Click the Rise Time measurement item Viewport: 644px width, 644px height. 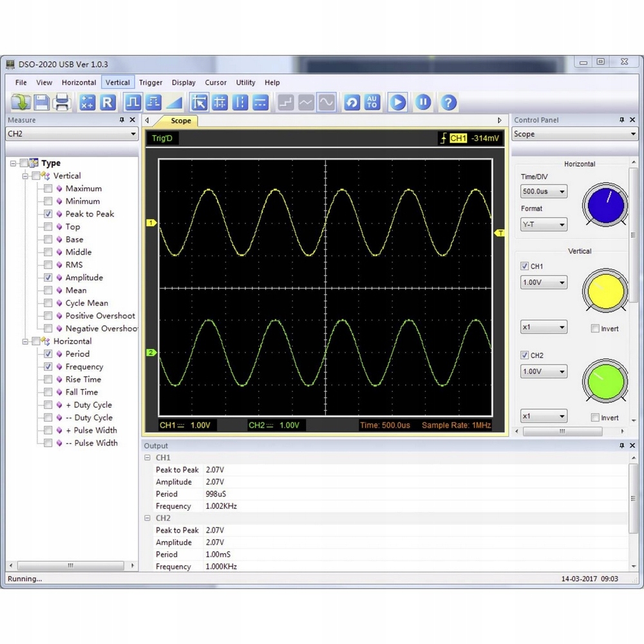click(83, 379)
